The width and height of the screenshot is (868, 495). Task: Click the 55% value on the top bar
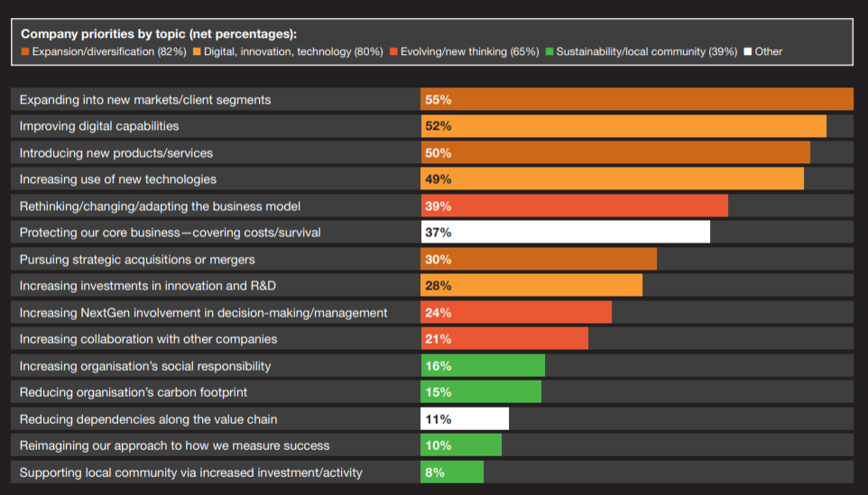click(438, 99)
